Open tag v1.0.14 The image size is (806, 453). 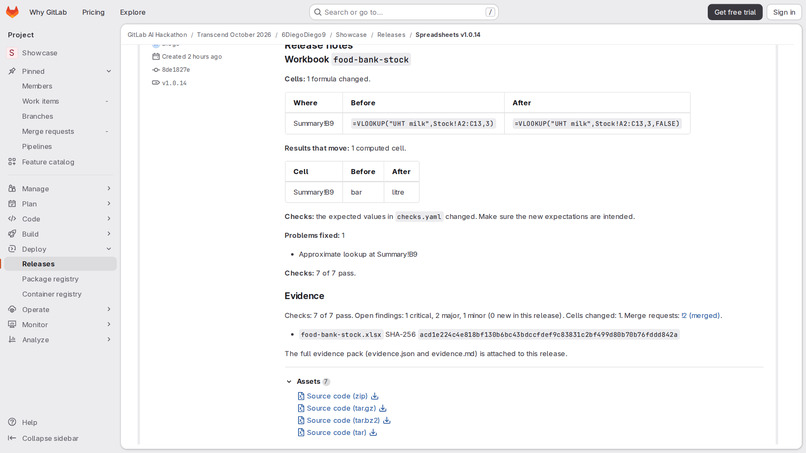[174, 83]
